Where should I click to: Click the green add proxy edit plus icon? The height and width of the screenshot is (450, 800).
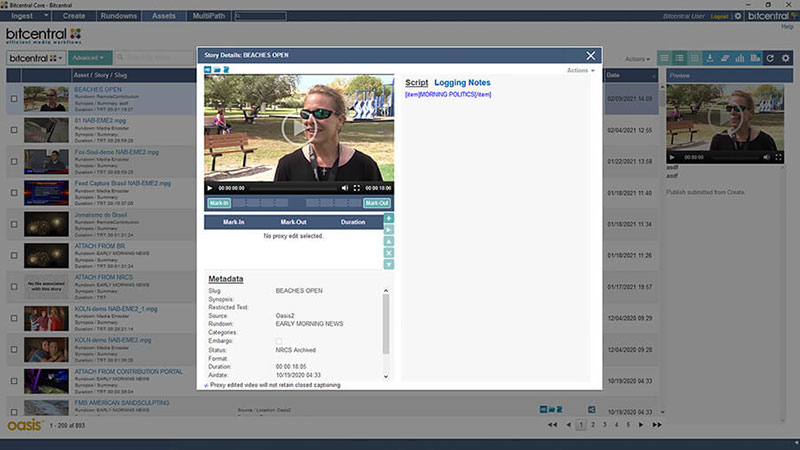point(389,218)
